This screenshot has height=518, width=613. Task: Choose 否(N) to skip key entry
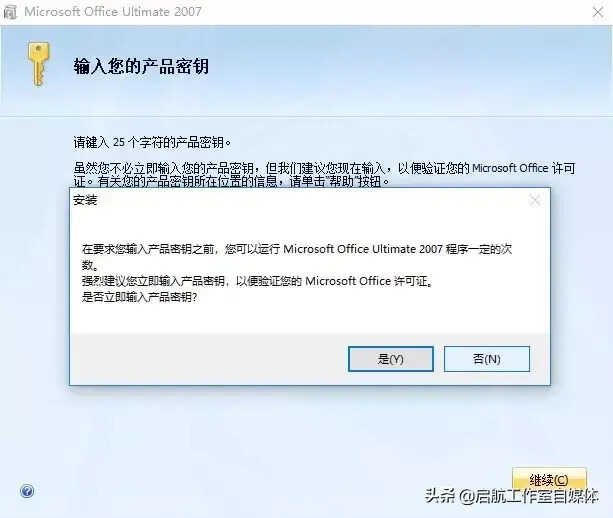tap(487, 359)
